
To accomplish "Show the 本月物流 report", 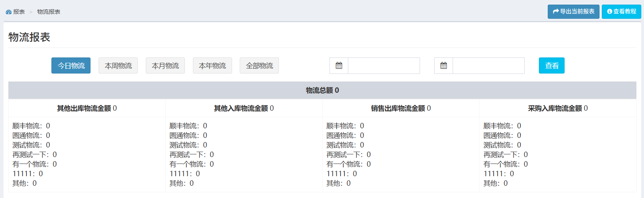I will 165,65.
